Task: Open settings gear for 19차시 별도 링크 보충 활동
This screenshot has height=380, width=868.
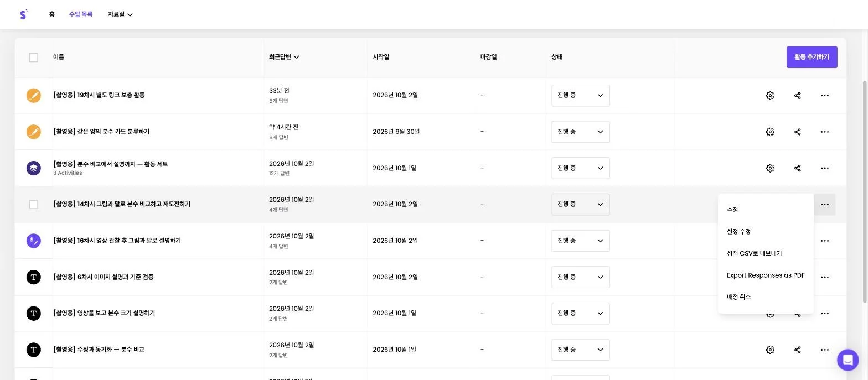Action: [x=770, y=96]
